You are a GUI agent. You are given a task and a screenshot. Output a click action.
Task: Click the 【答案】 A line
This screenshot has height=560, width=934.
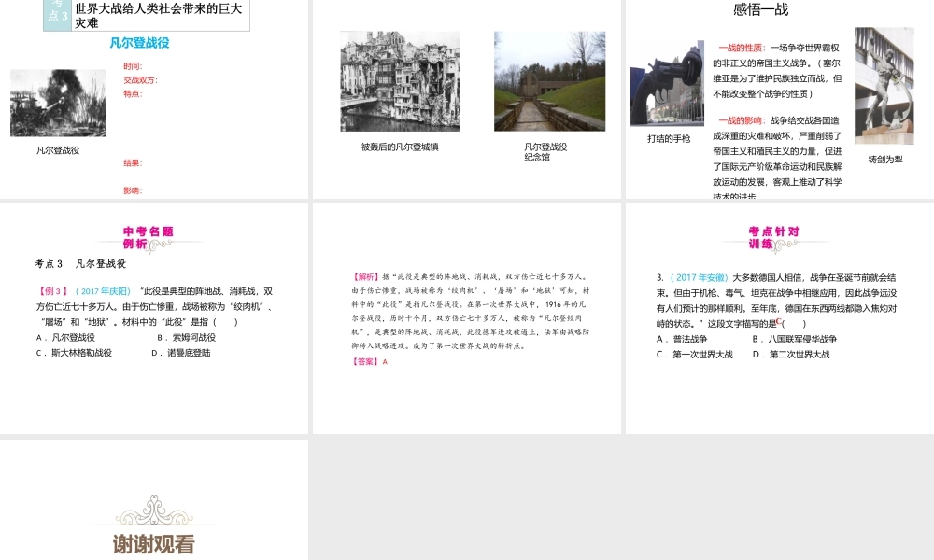[370, 361]
